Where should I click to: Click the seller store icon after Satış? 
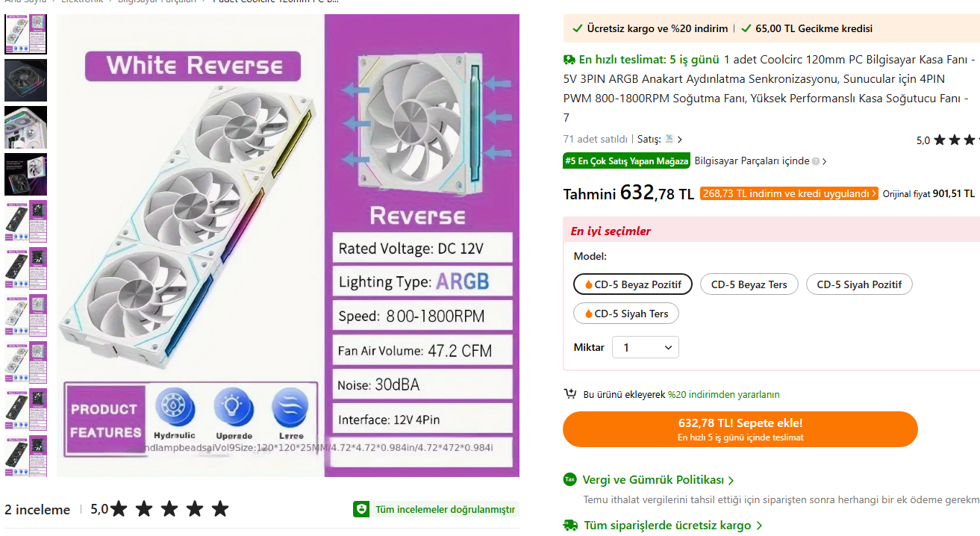pos(669,139)
